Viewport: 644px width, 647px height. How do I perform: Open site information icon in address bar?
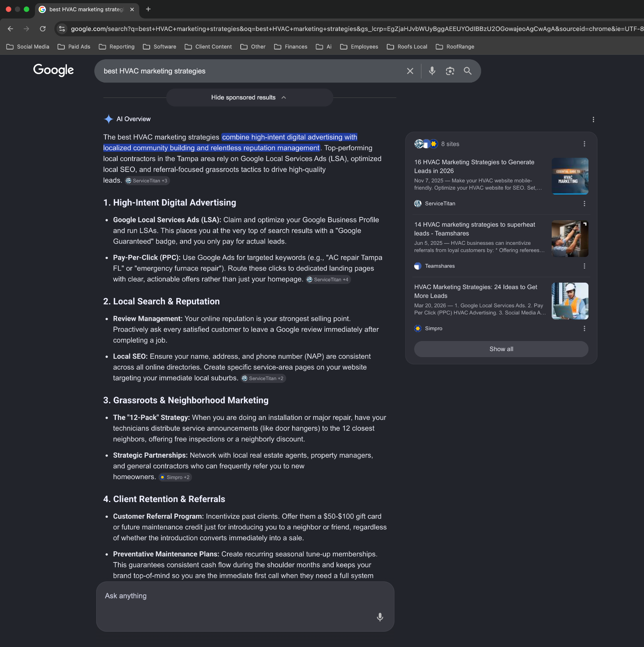(62, 29)
